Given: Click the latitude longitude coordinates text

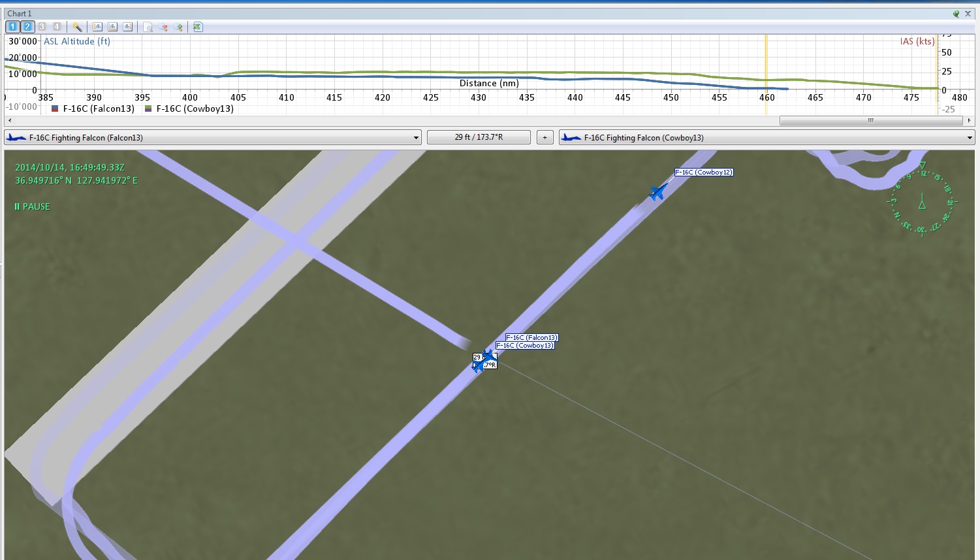Looking at the screenshot, I should coord(76,181).
